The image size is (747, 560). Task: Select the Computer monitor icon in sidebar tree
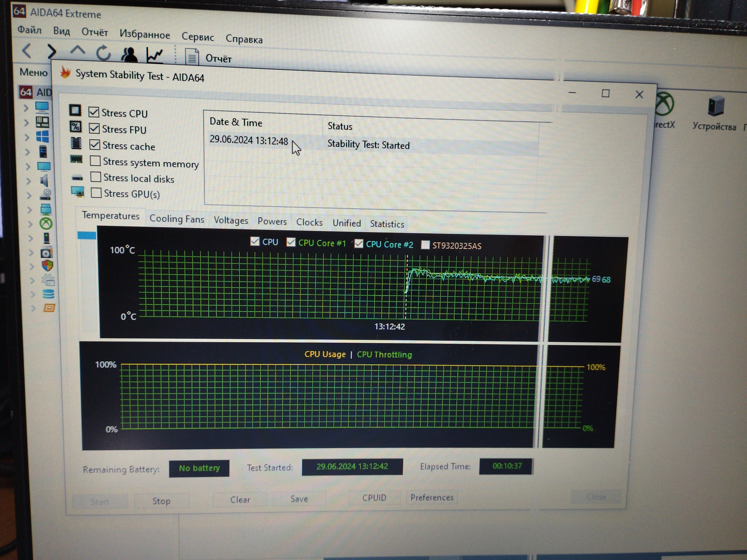(42, 107)
